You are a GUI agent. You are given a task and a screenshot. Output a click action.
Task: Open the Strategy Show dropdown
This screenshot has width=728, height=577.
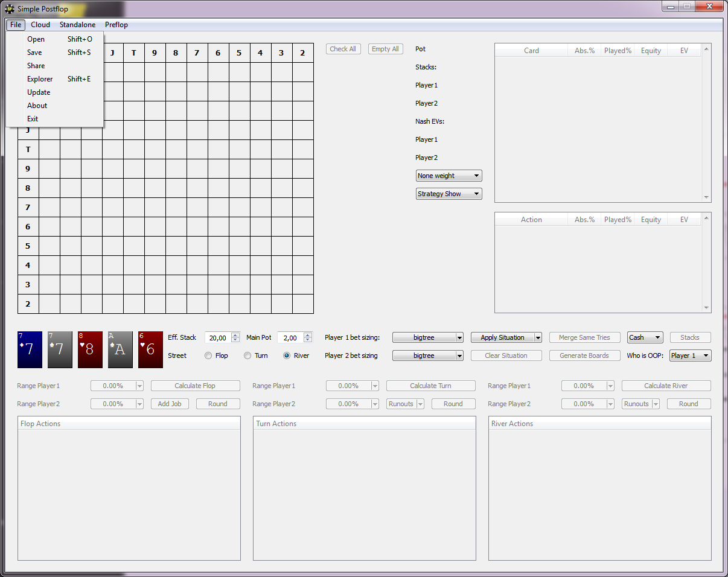tap(449, 194)
